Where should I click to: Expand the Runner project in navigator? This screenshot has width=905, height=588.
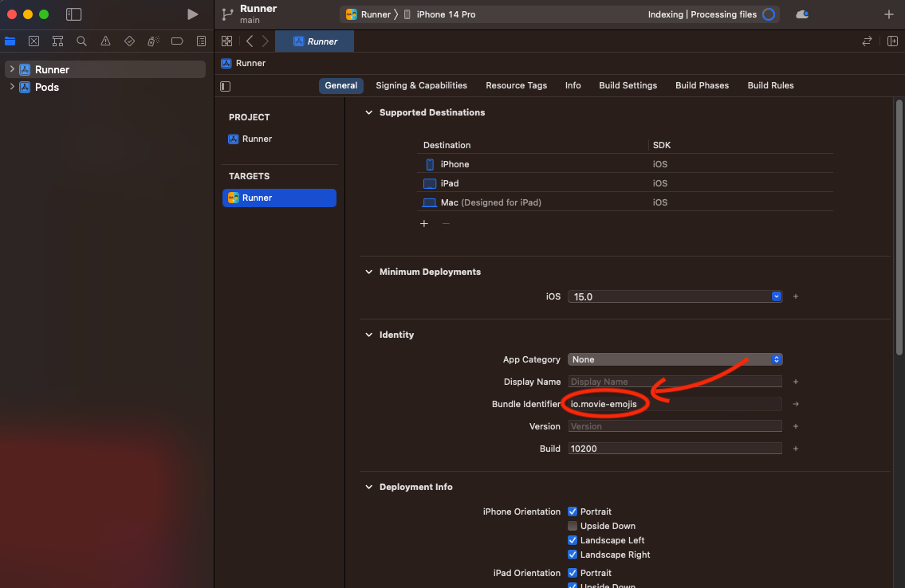[11, 69]
